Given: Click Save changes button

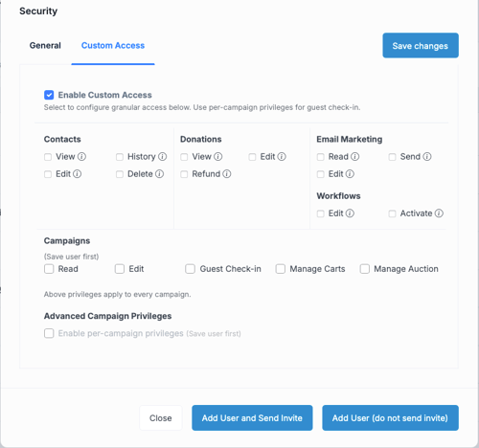Looking at the screenshot, I should [x=421, y=46].
